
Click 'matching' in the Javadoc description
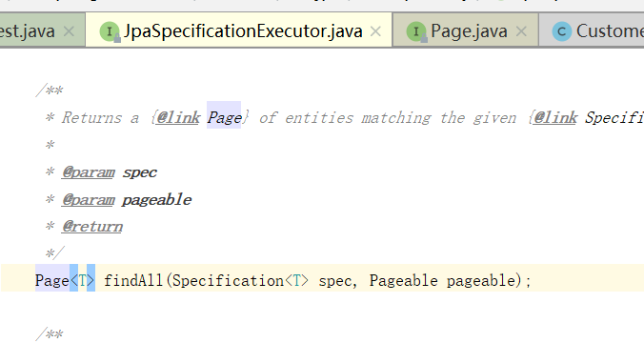(x=396, y=118)
